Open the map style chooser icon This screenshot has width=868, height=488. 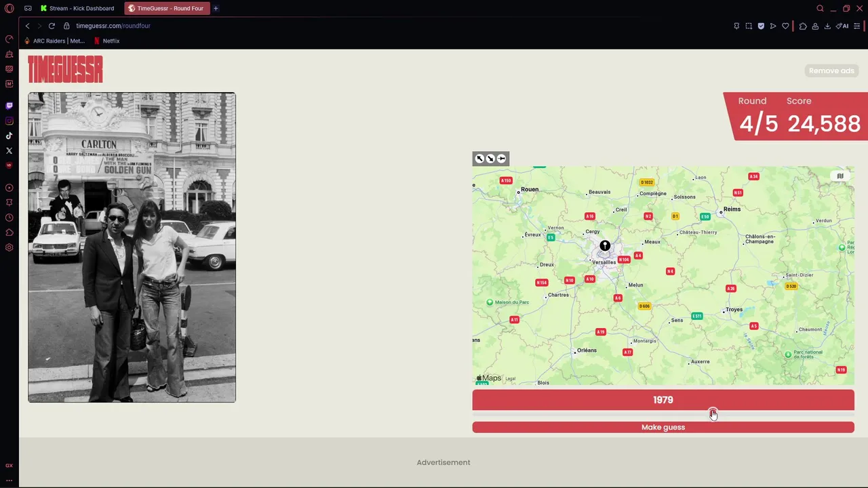tap(840, 176)
